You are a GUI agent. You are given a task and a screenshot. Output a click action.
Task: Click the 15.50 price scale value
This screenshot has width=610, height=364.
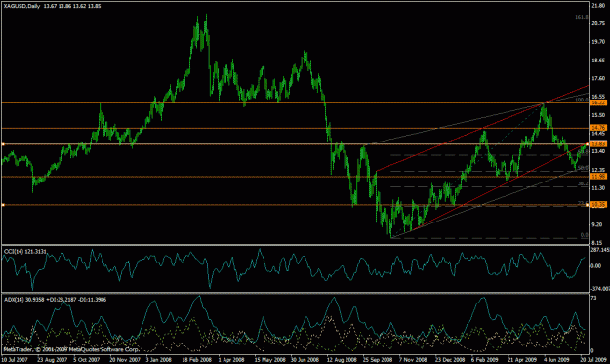pyautogui.click(x=598, y=115)
